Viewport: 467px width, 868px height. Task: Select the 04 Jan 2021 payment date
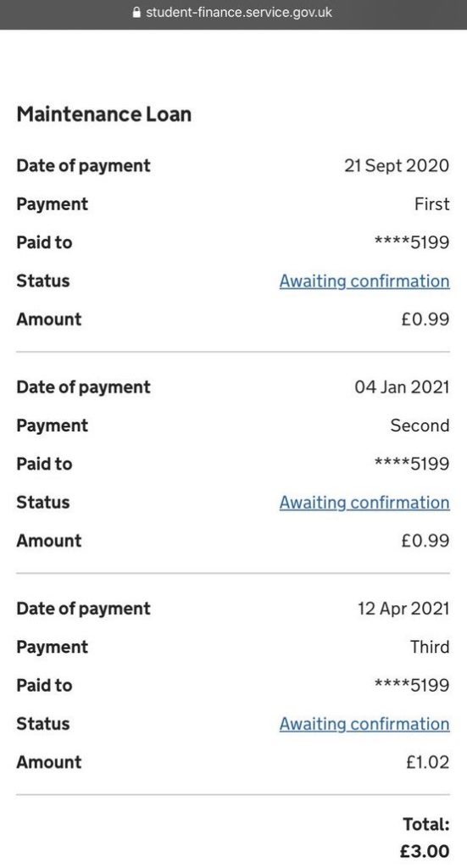tap(402, 387)
